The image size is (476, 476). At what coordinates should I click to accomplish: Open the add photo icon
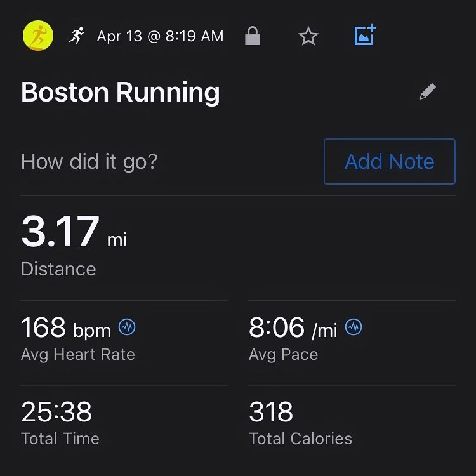[x=364, y=36]
